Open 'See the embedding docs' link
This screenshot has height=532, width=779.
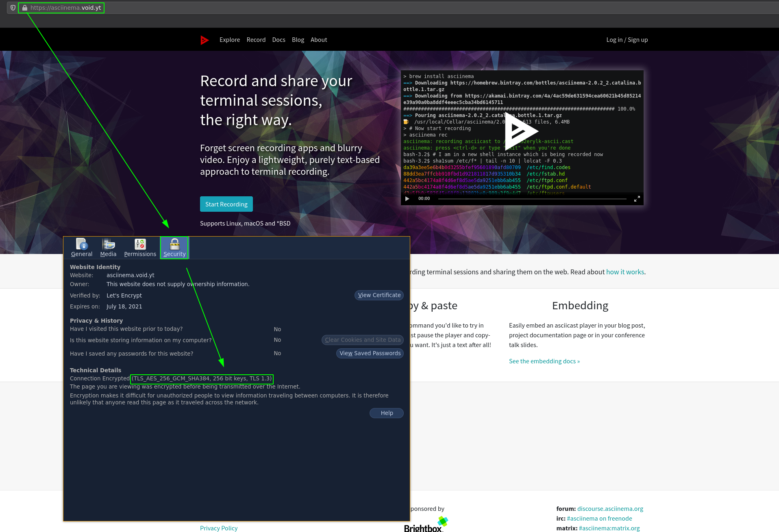click(x=544, y=361)
